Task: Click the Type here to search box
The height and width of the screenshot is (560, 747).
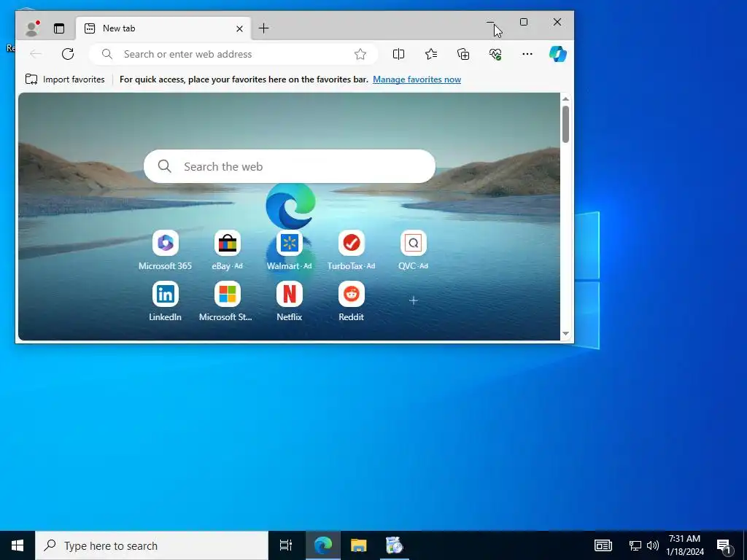Action: coord(152,545)
